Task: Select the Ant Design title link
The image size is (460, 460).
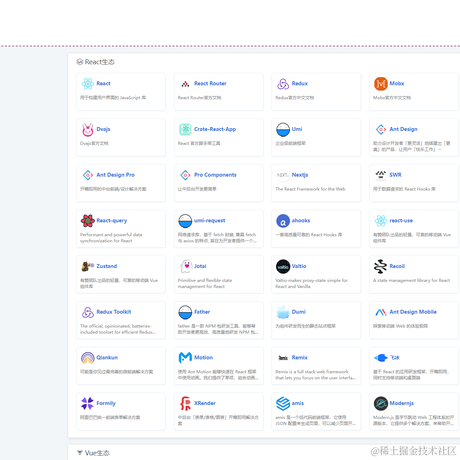Action: tap(403, 129)
